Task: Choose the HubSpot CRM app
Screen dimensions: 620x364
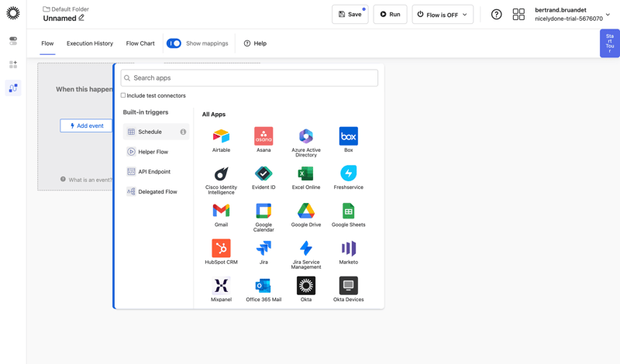Action: (x=221, y=248)
